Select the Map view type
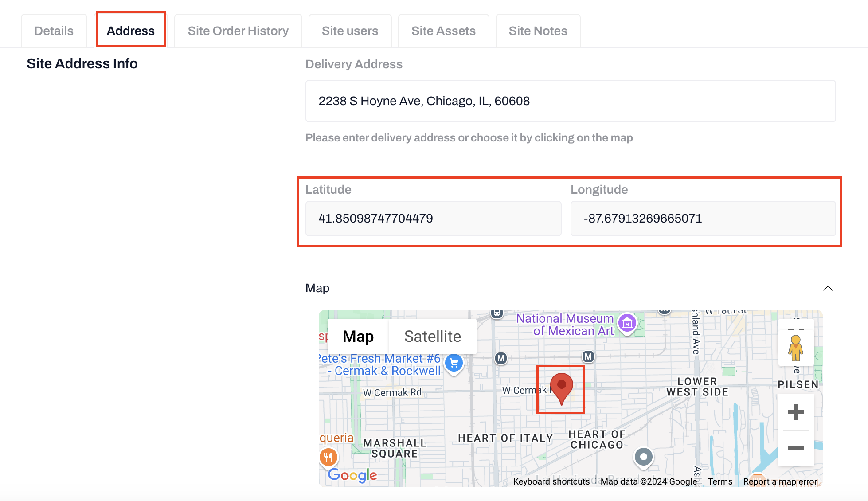This screenshot has height=501, width=868. pos(358,336)
